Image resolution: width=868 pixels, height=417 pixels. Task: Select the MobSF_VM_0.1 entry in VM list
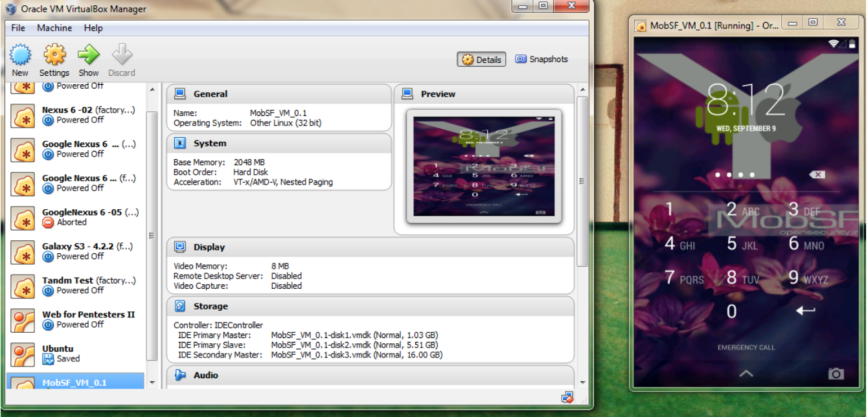pyautogui.click(x=76, y=382)
